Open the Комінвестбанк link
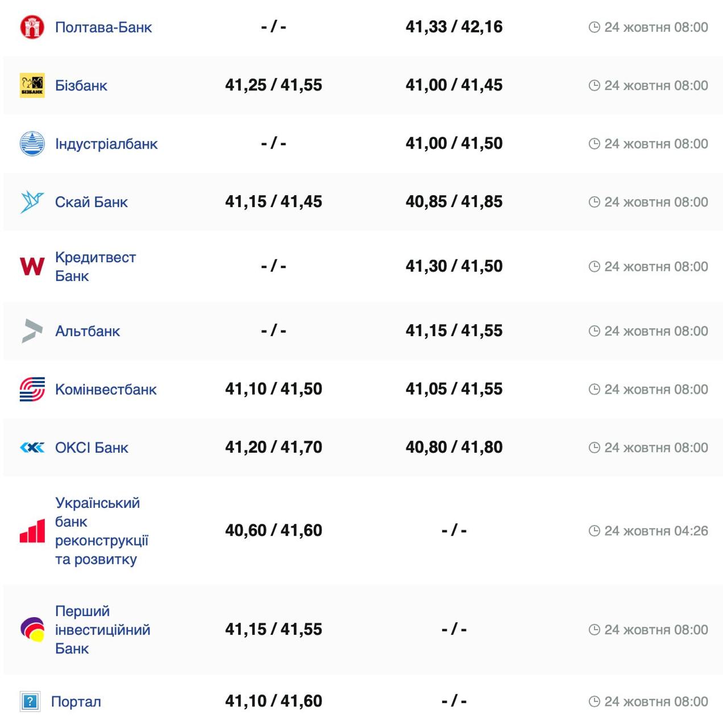The width and height of the screenshot is (723, 728). click(106, 390)
